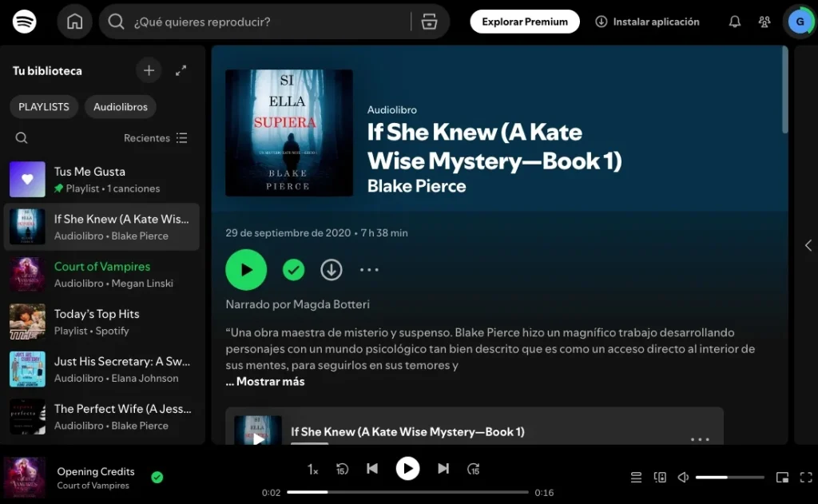Open more options dots under audiobook title
The height and width of the screenshot is (504, 818).
(x=369, y=270)
